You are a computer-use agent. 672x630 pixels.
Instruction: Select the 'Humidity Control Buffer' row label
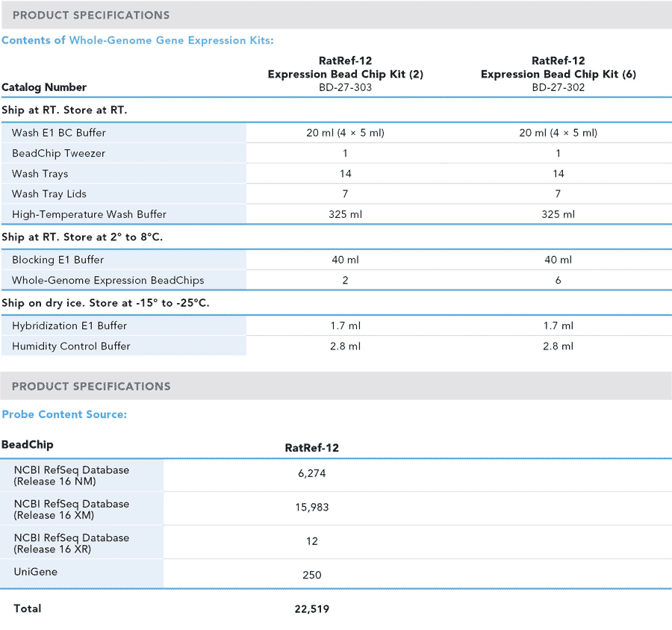tap(71, 346)
